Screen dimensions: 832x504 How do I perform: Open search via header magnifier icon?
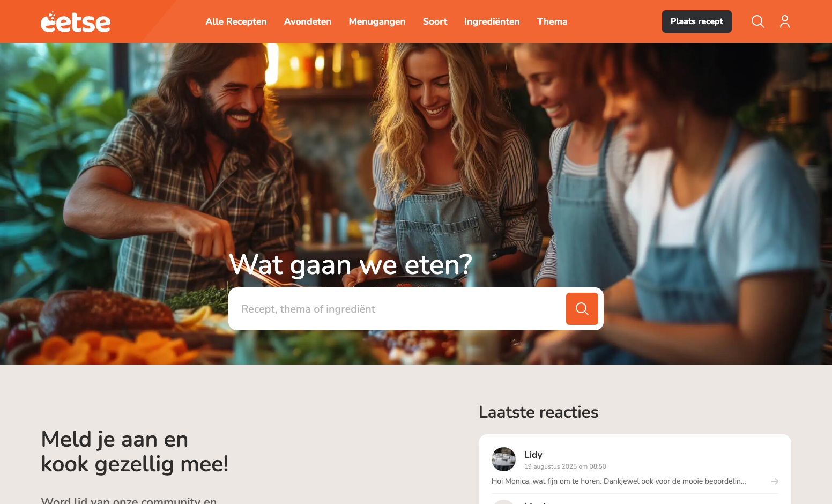pyautogui.click(x=757, y=21)
